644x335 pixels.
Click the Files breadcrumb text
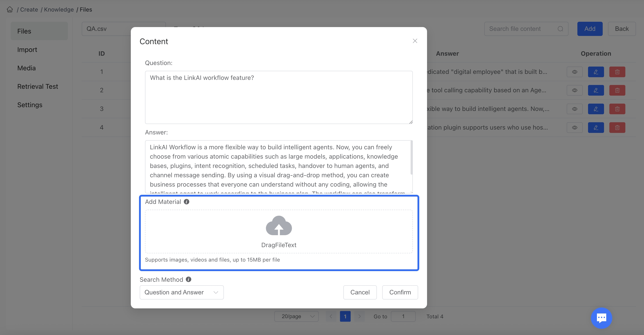tap(86, 10)
